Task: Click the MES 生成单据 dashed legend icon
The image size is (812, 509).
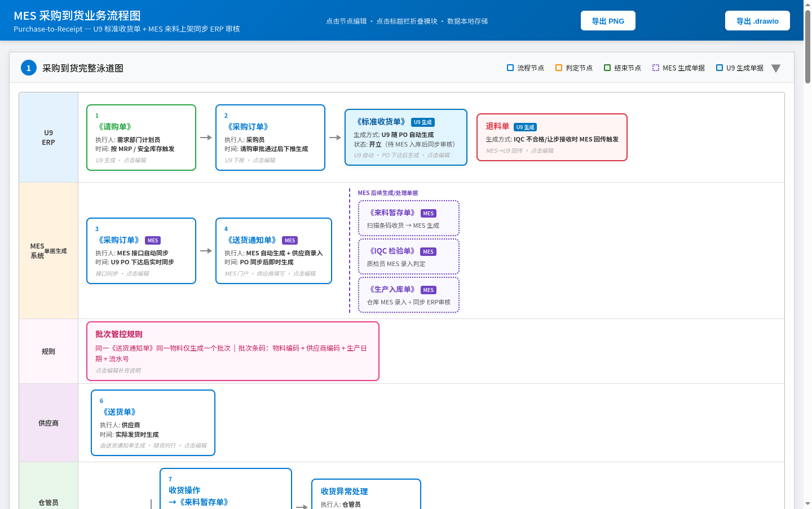Action: tap(656, 68)
